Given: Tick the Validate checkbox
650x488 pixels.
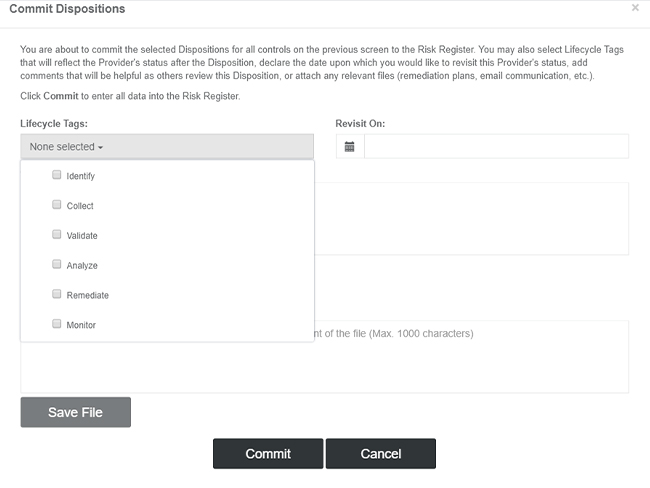Looking at the screenshot, I should (x=57, y=234).
